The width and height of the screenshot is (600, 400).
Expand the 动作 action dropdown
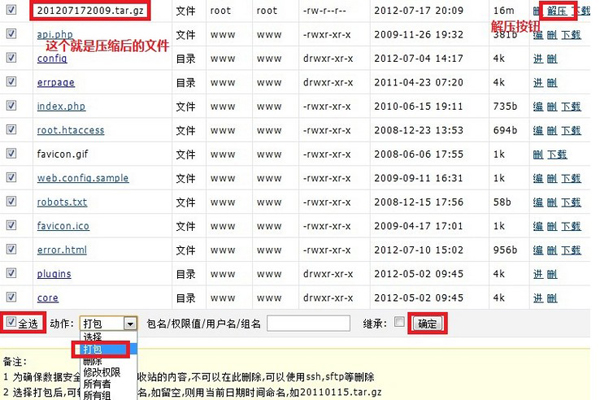pyautogui.click(x=108, y=323)
